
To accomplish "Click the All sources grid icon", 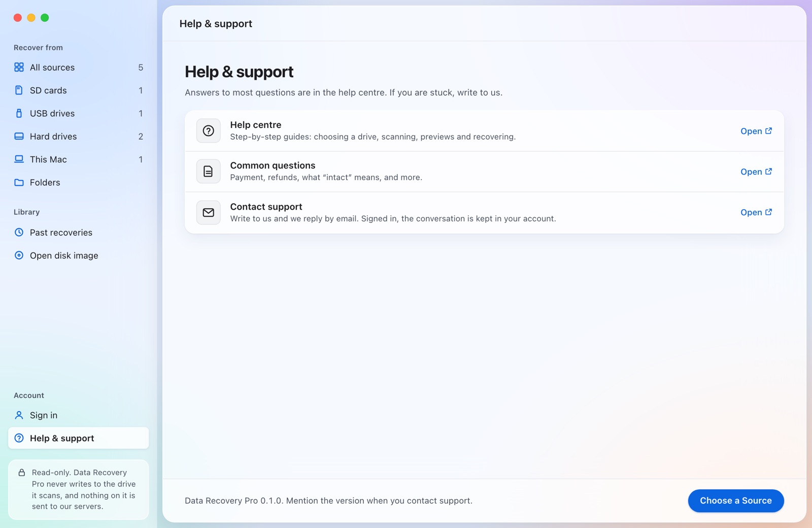I will (x=19, y=67).
